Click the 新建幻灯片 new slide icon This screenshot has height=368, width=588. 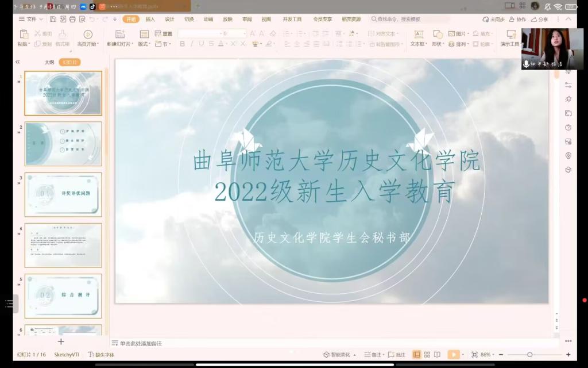[119, 34]
